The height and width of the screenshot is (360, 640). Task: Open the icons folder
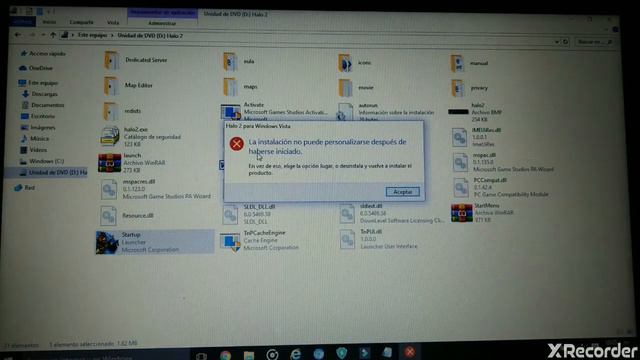(355, 63)
